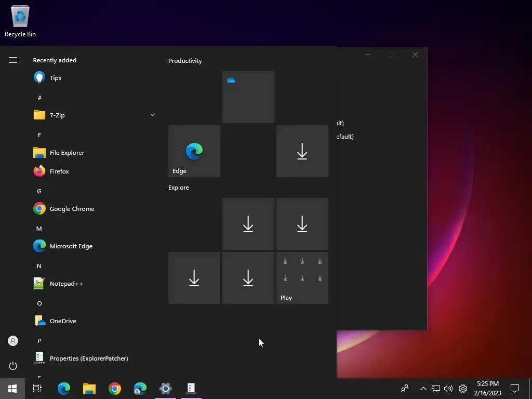Open the Play tile group
The width and height of the screenshot is (532, 399).
click(x=302, y=278)
